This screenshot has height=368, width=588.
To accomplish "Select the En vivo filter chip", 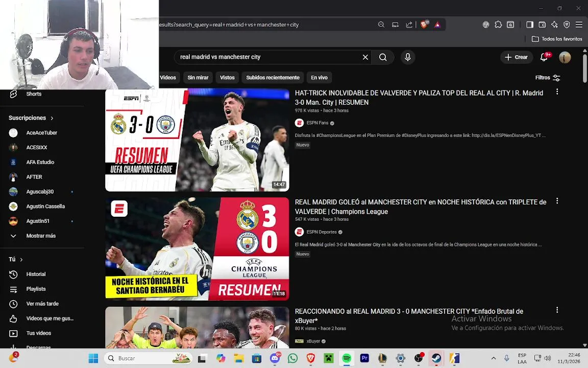I will tap(319, 77).
